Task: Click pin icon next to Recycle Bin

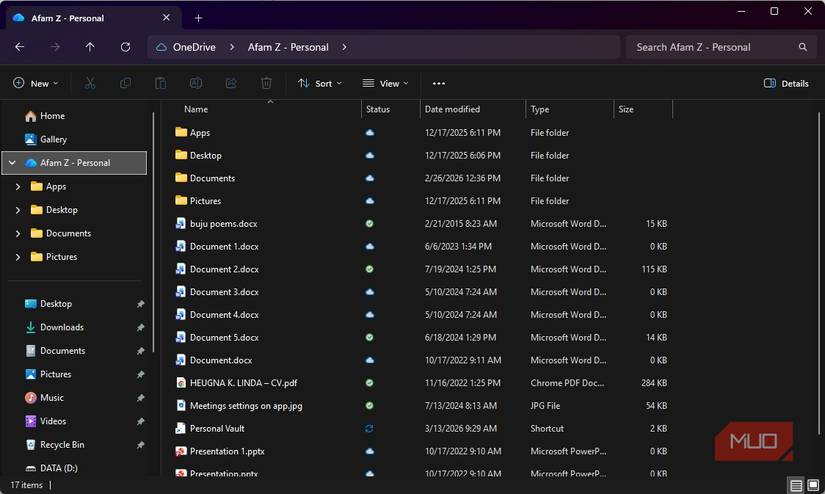Action: (140, 445)
